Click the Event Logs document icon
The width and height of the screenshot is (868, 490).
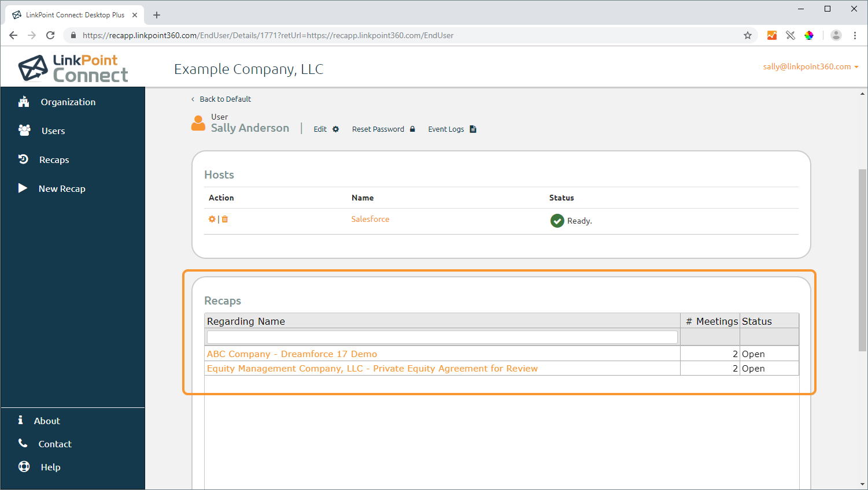point(473,129)
